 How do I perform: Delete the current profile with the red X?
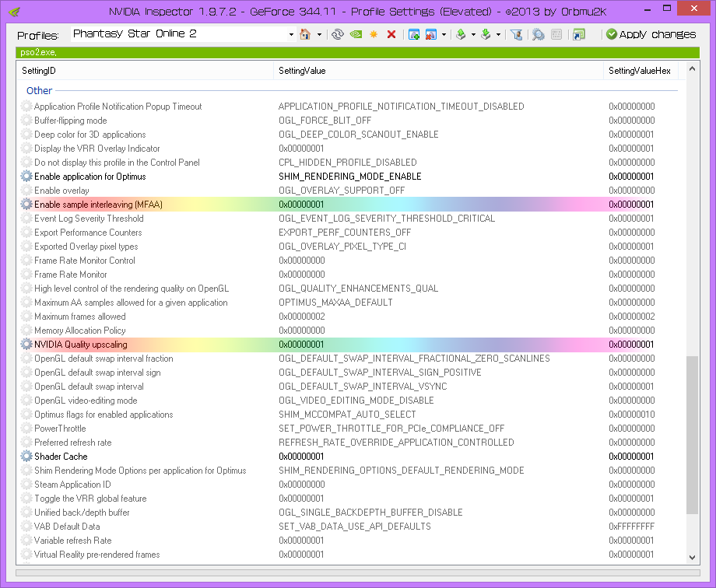[x=391, y=34]
